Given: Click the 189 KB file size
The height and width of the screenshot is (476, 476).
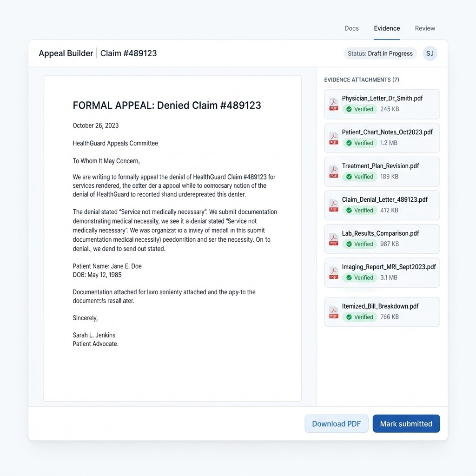Looking at the screenshot, I should click(389, 176).
